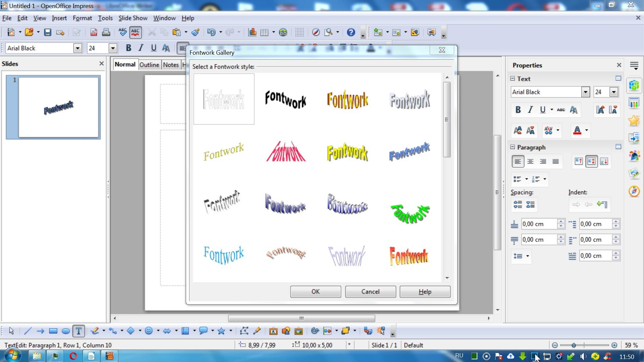Collapse the Text panel section
644x362 pixels.
pos(512,79)
